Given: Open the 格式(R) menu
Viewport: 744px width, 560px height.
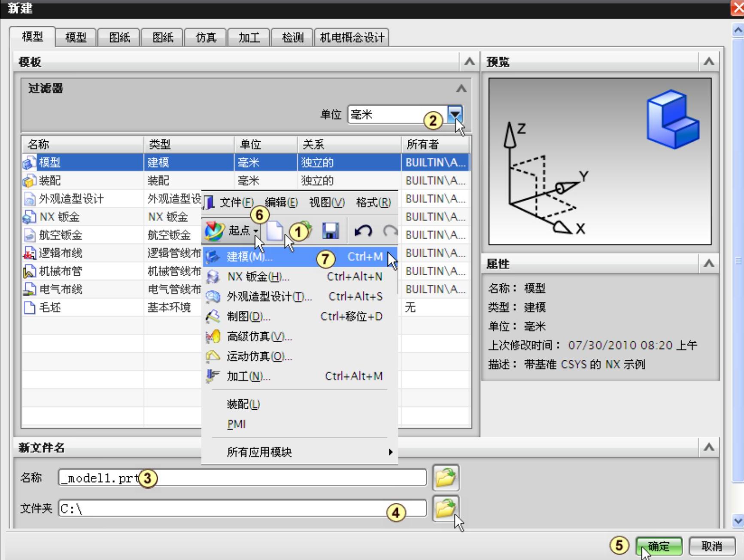Looking at the screenshot, I should (x=374, y=202).
